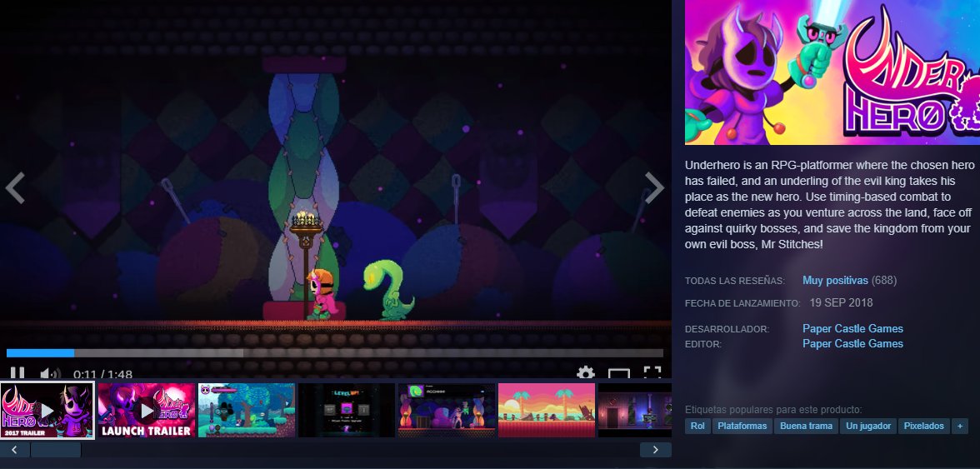The image size is (980, 469).
Task: Switch video to theater mode
Action: point(618,373)
